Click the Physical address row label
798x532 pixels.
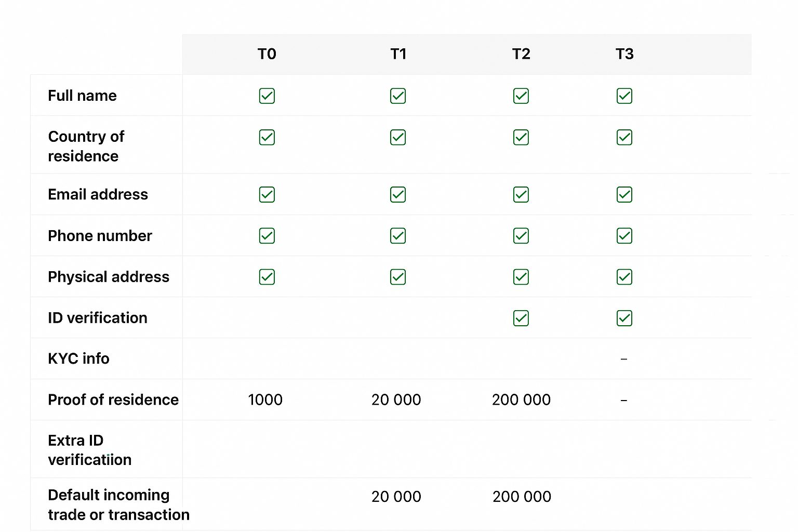coord(108,277)
